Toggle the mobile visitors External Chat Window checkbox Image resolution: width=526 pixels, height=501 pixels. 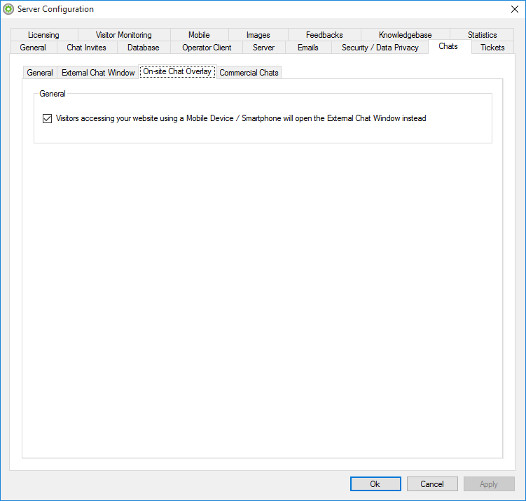click(x=47, y=118)
